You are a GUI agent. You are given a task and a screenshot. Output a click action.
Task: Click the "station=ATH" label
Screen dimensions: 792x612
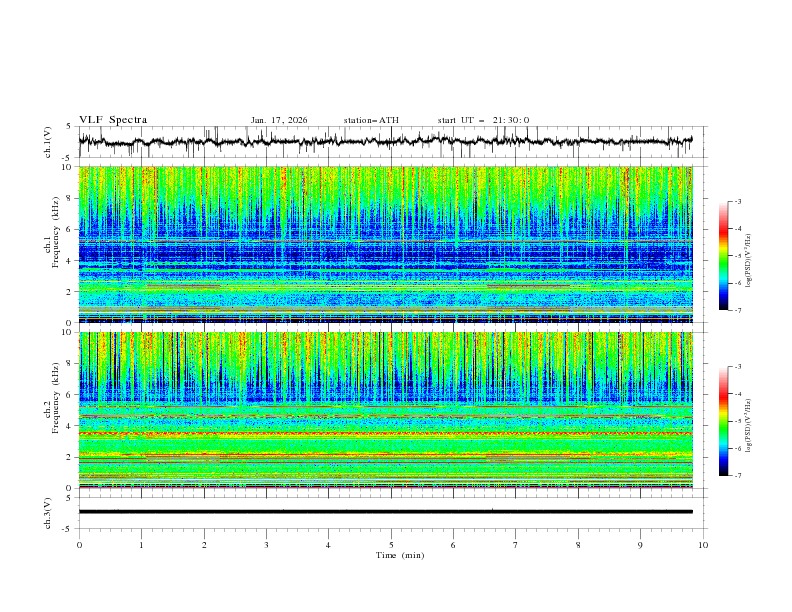[371, 120]
